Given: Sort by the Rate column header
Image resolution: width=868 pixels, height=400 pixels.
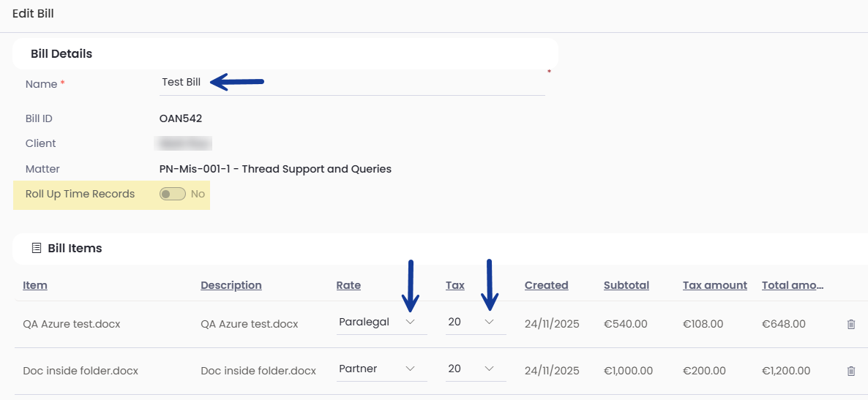Looking at the screenshot, I should pyautogui.click(x=348, y=285).
